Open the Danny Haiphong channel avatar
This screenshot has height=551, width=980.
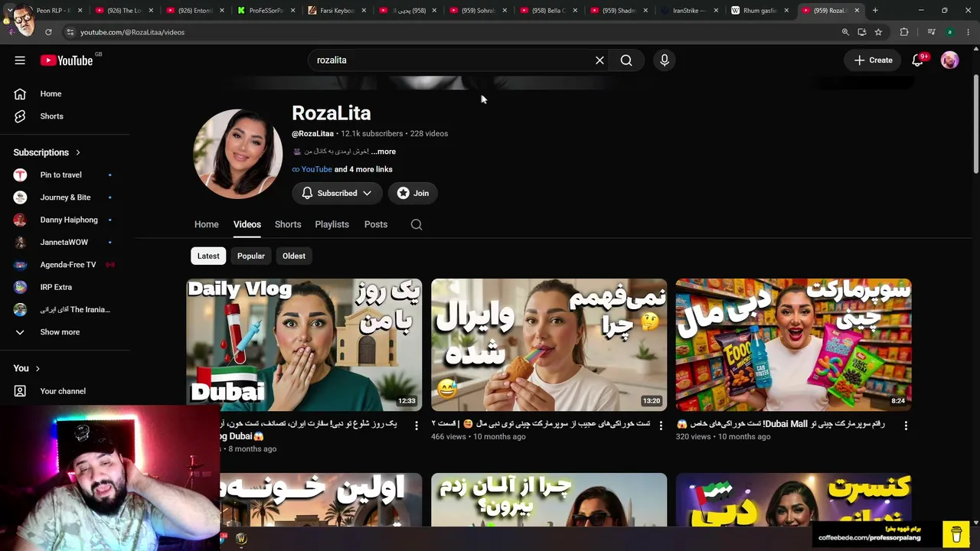[x=21, y=220]
